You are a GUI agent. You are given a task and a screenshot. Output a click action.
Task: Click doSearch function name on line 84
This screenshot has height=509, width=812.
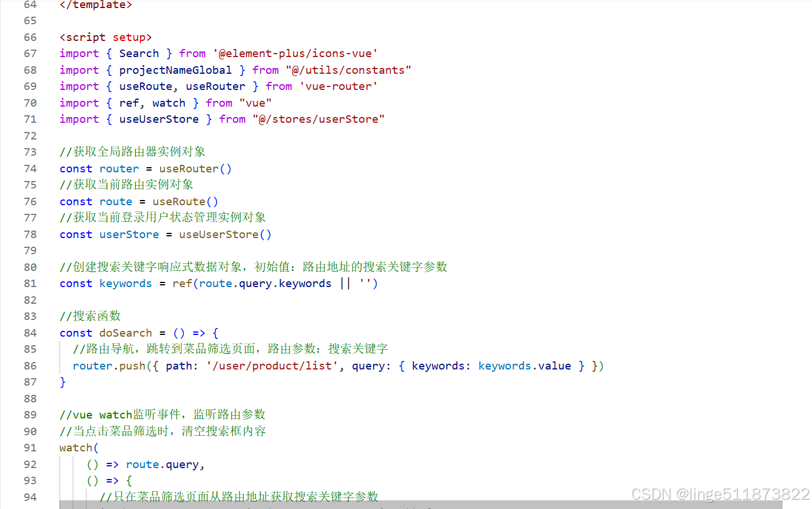point(126,333)
